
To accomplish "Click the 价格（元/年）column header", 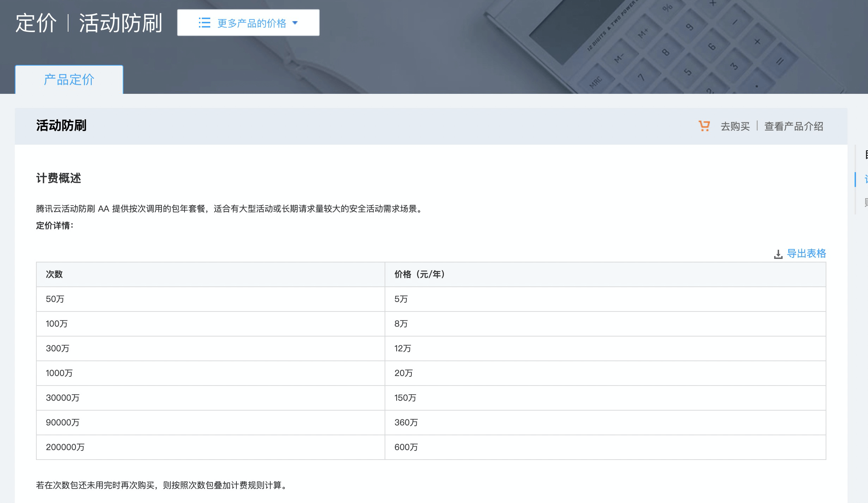I will pyautogui.click(x=605, y=274).
